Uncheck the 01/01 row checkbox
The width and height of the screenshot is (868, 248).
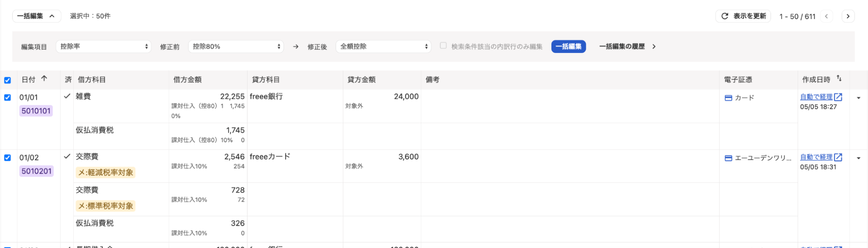coord(7,98)
